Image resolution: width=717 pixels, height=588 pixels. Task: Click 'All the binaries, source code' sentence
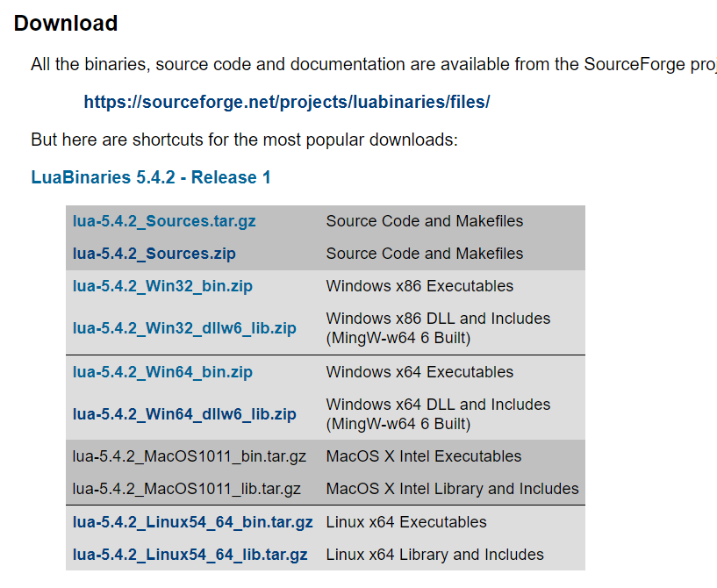coord(374,64)
